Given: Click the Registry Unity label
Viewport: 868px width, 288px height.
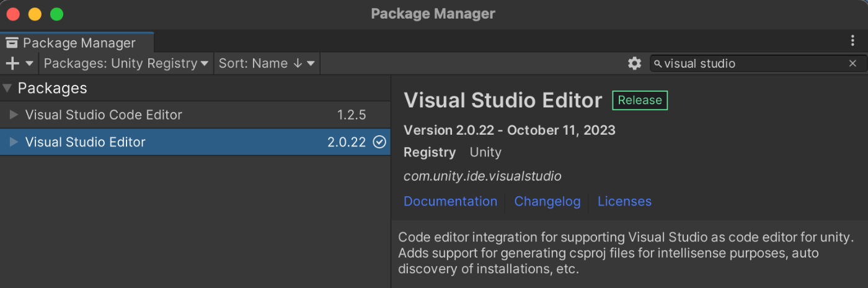Looking at the screenshot, I should click(453, 152).
